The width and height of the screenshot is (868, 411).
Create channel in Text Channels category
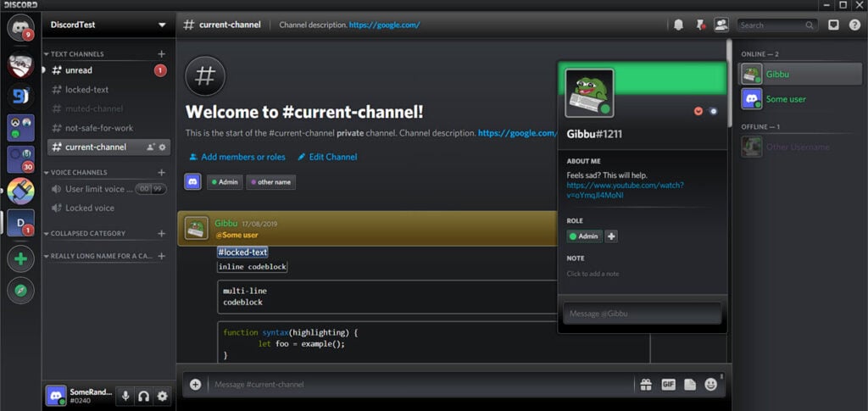(x=161, y=53)
